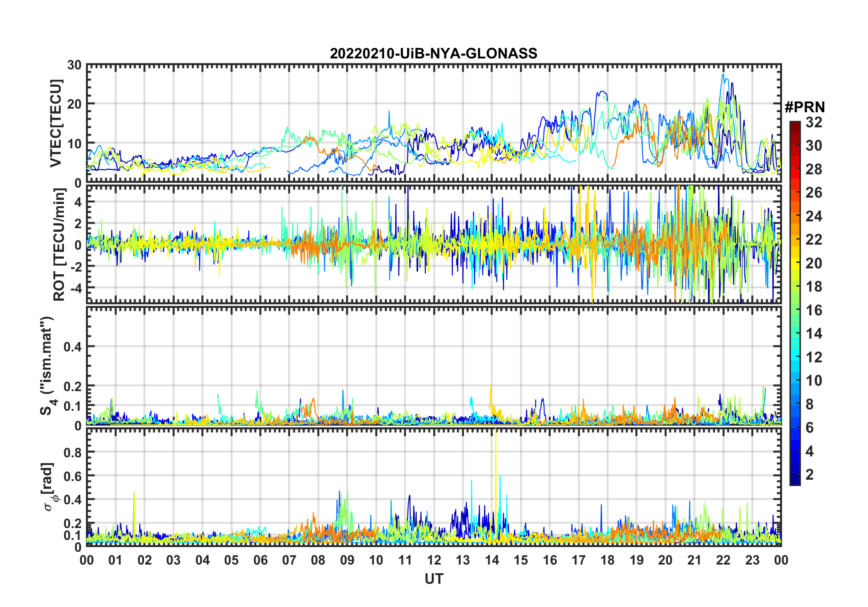
Task: Click VTEC axis tick label 30
Action: (74, 65)
